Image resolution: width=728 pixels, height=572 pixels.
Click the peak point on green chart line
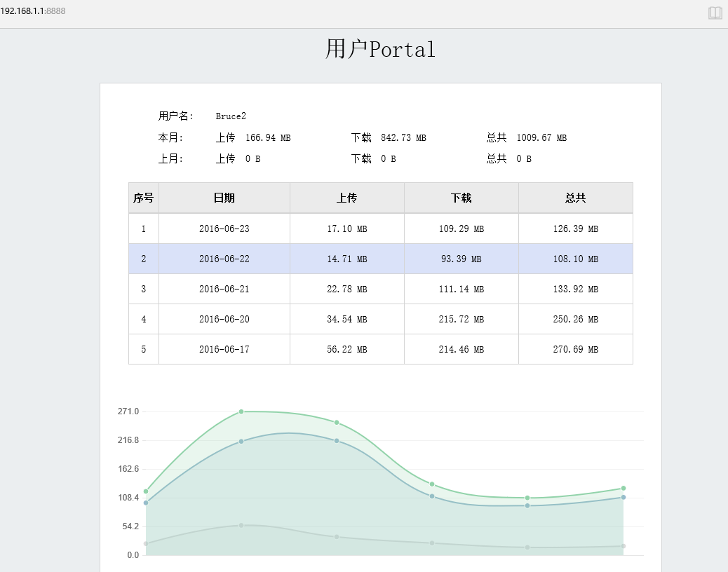(x=241, y=411)
